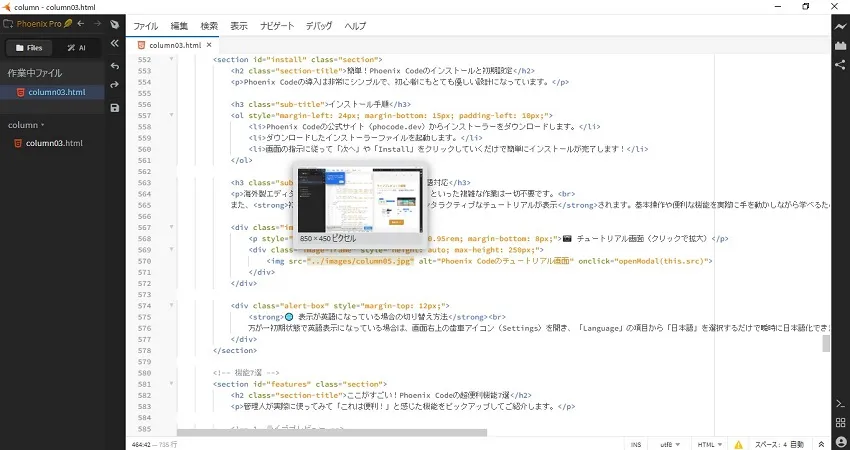The height and width of the screenshot is (450, 850).
Task: Open the ヘルプ menu
Action: pyautogui.click(x=355, y=26)
